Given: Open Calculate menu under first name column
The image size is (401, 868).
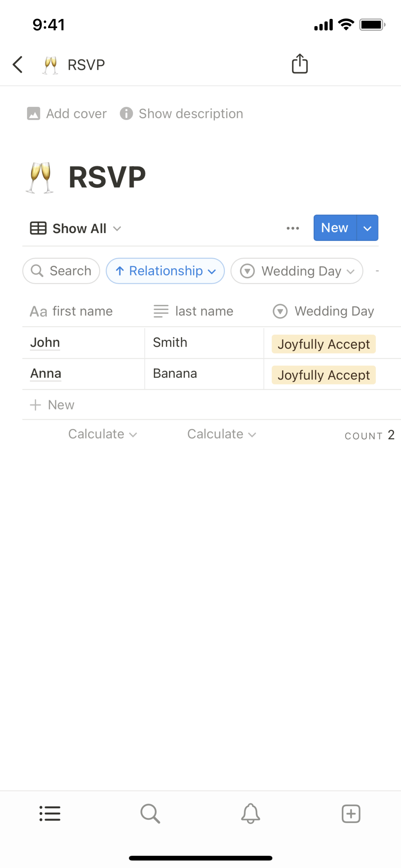Looking at the screenshot, I should pyautogui.click(x=103, y=434).
